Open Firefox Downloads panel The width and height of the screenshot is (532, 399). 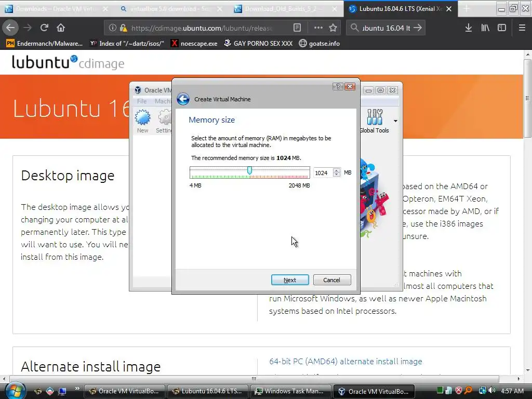point(469,28)
